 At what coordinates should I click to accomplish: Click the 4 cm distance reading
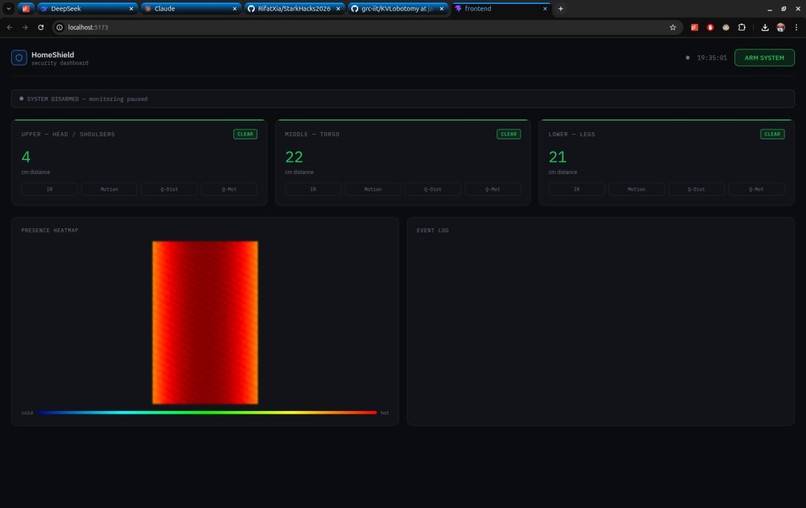point(26,157)
